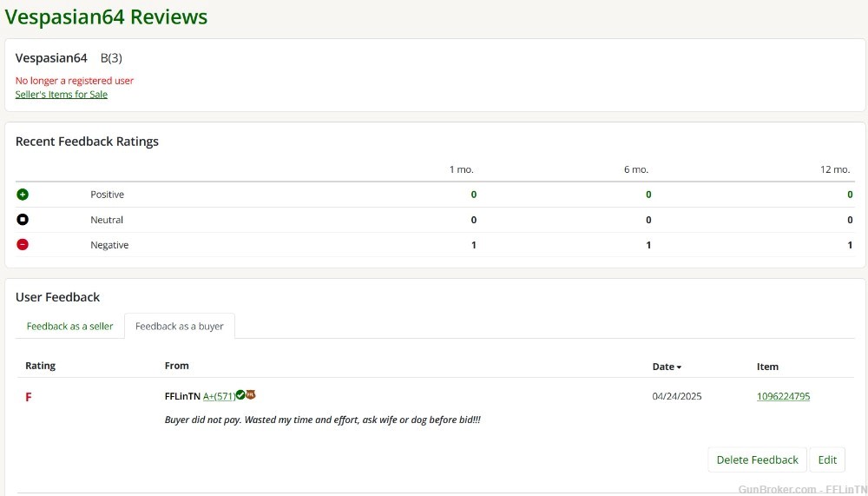Image resolution: width=868 pixels, height=496 pixels.
Task: Click the Vespasian64 Reviews page heading
Action: 106,17
